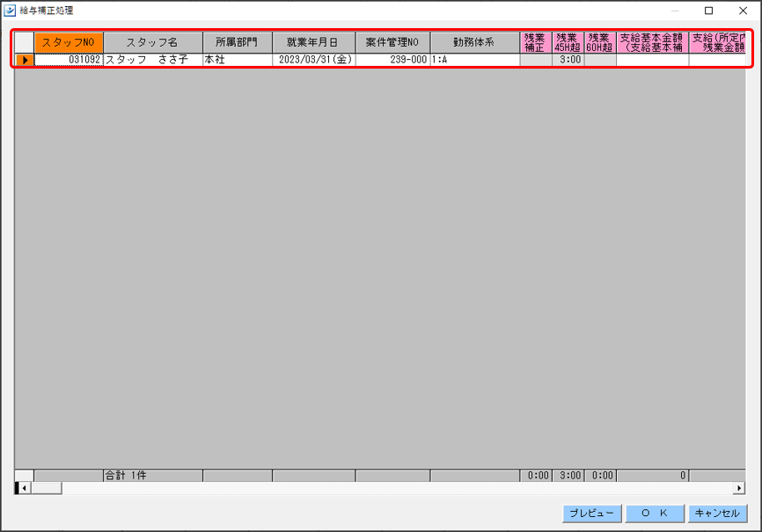This screenshot has height=532, width=762.
Task: Maximize the 給与補正処理 window
Action: tap(708, 11)
